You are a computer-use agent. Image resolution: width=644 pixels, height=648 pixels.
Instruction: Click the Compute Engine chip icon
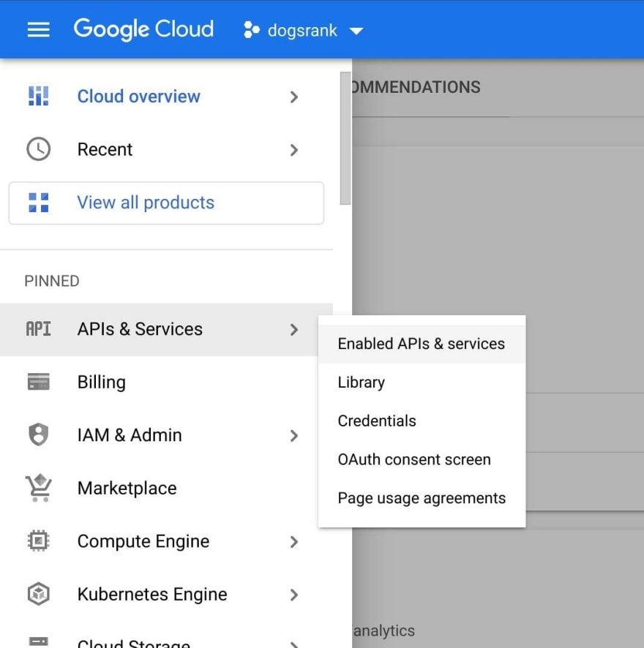tap(39, 541)
